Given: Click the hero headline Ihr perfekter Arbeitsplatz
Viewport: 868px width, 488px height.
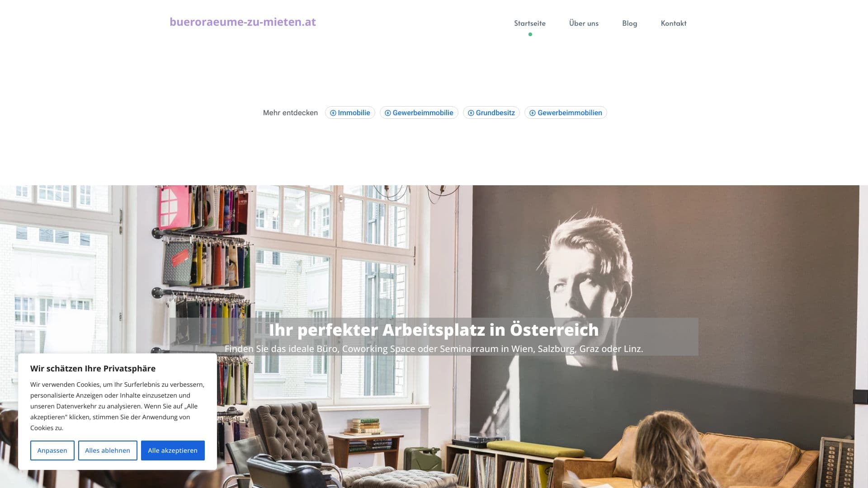Looking at the screenshot, I should tap(434, 330).
